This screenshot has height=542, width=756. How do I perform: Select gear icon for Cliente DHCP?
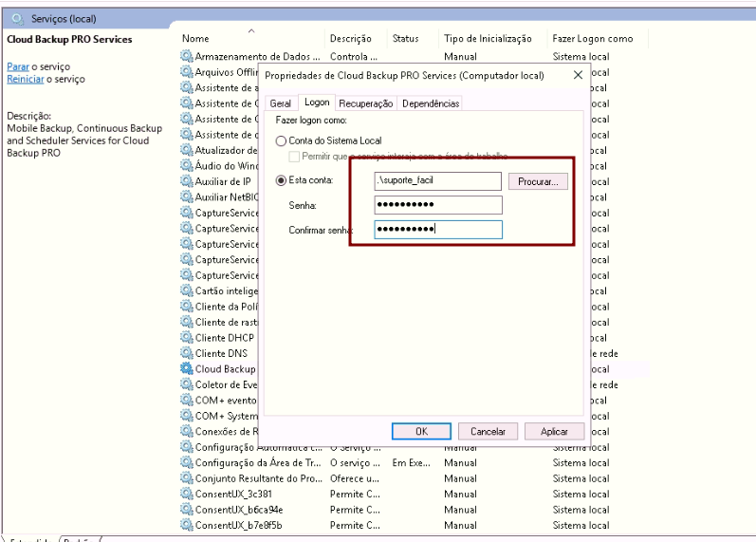(187, 337)
